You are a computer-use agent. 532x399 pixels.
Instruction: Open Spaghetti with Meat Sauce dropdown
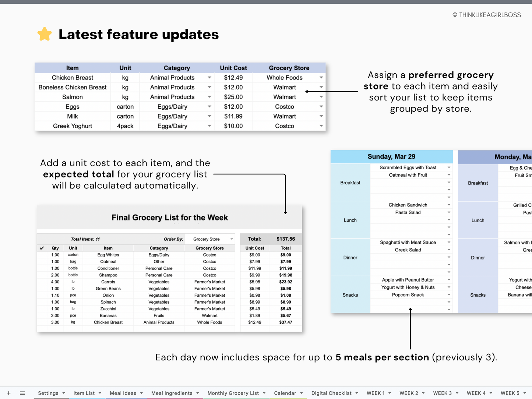(x=449, y=243)
